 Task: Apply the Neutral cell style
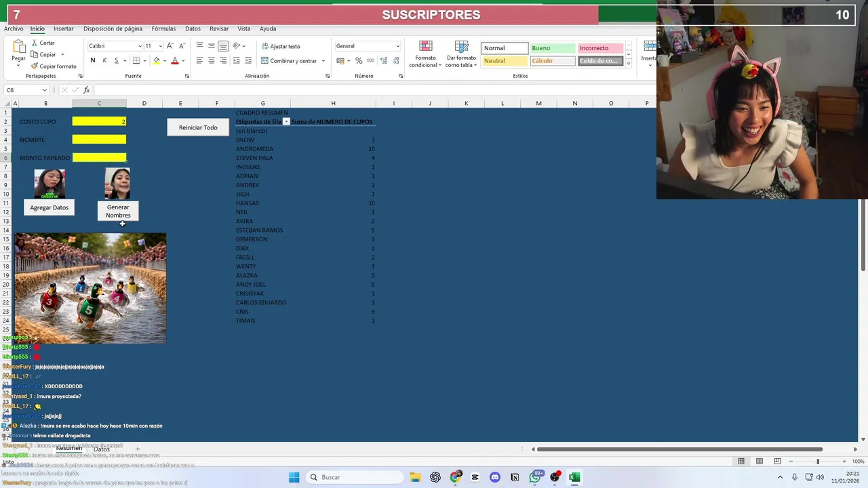click(x=504, y=61)
